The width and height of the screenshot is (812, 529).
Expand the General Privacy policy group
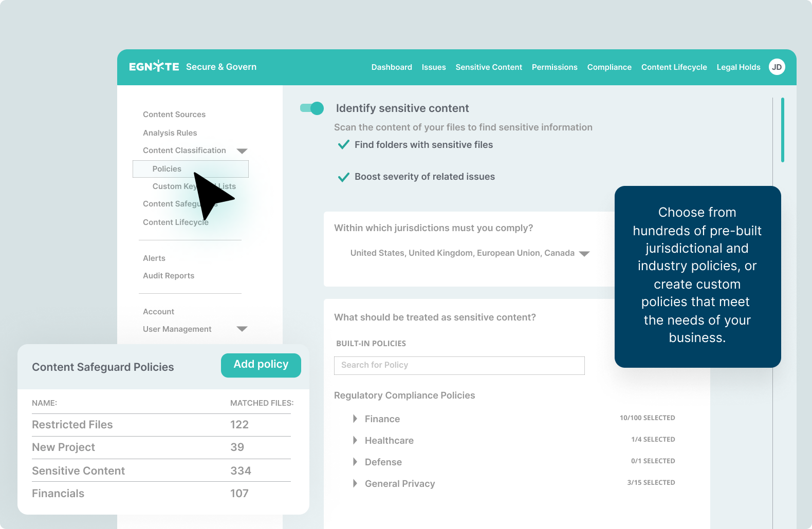(x=355, y=484)
